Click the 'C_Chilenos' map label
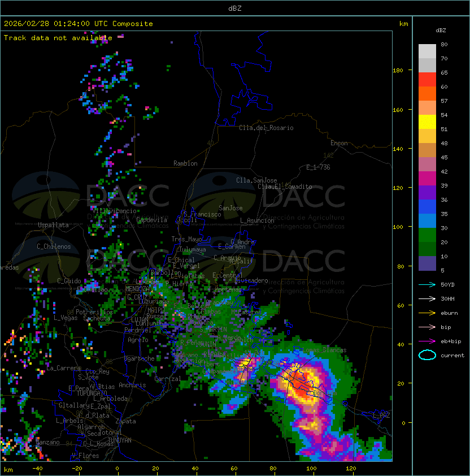This screenshot has width=470, height=476. pos(54,246)
